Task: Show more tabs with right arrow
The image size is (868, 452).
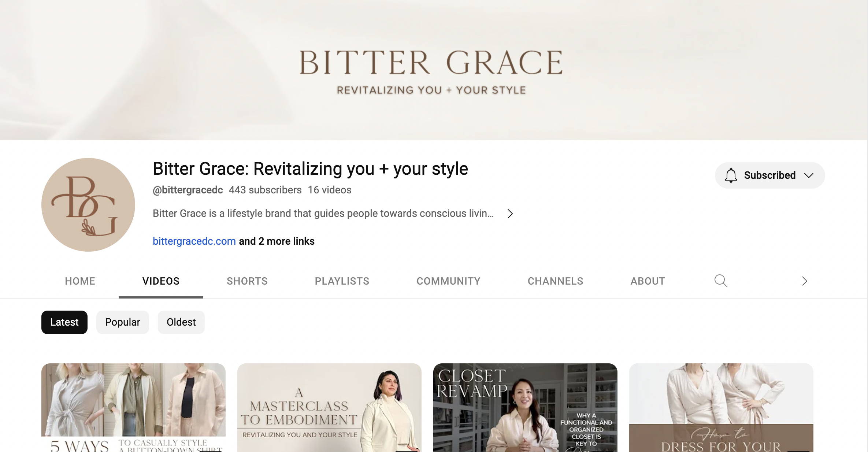Action: [804, 281]
